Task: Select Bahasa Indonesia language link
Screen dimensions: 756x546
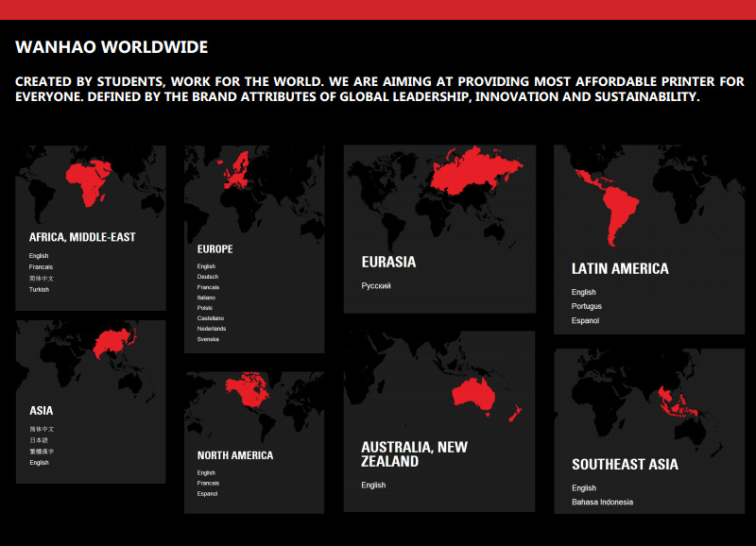Action: coord(603,503)
